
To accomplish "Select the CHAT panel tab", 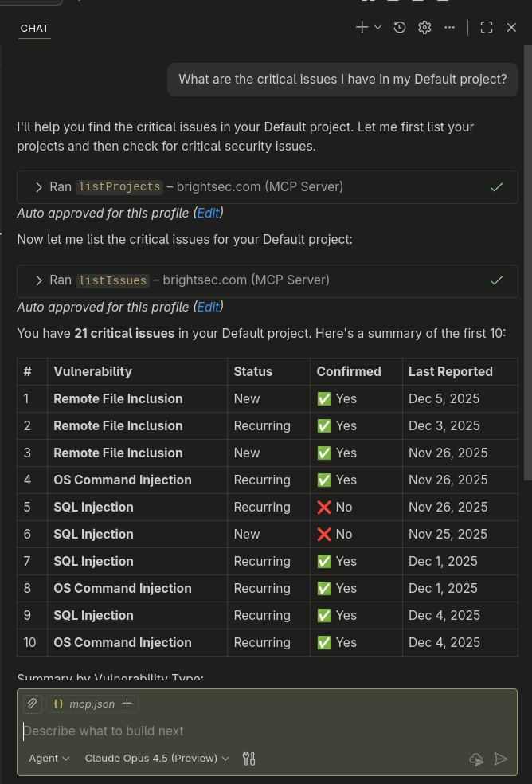I will coord(34,28).
